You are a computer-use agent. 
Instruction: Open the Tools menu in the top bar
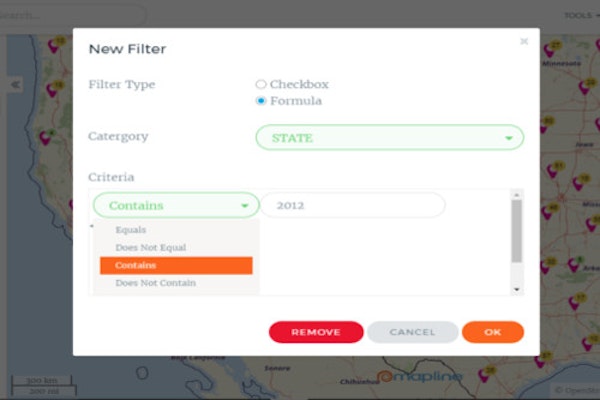(582, 15)
